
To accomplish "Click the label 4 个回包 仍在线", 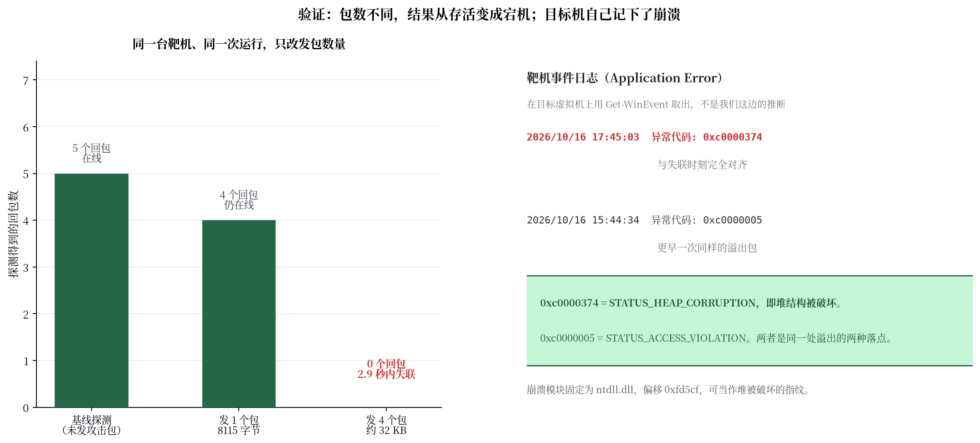I will (239, 200).
